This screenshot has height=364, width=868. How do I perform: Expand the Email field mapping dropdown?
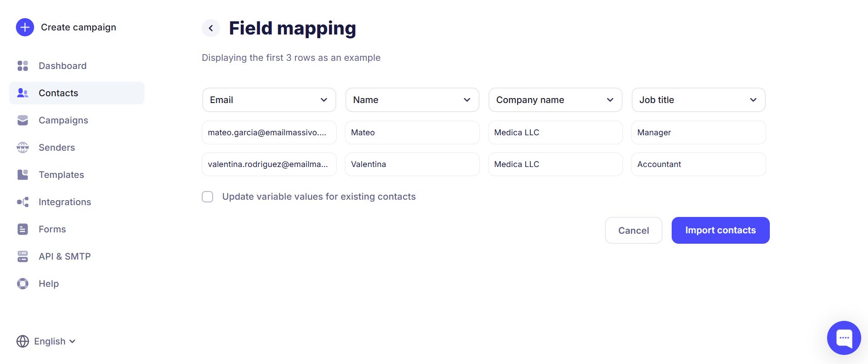(x=269, y=100)
